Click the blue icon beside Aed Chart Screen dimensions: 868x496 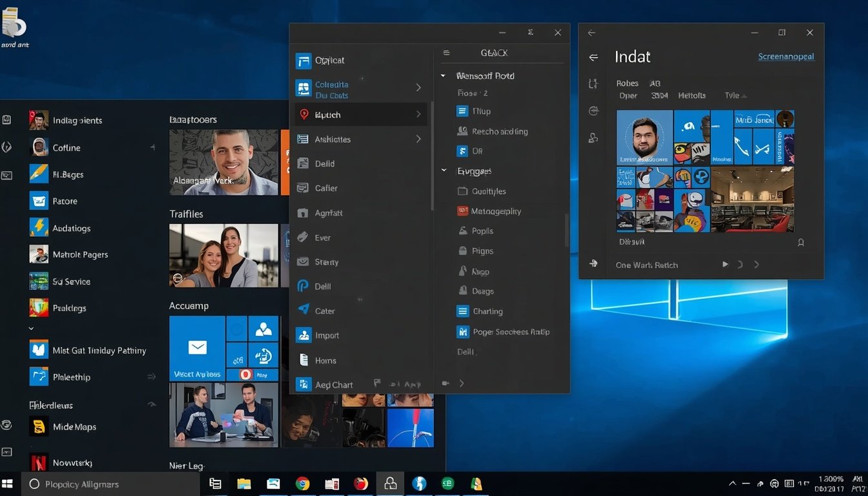303,384
